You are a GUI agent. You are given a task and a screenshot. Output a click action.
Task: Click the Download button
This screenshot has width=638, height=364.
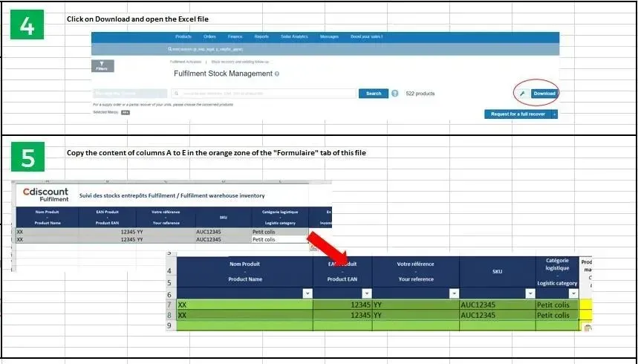[x=544, y=94]
